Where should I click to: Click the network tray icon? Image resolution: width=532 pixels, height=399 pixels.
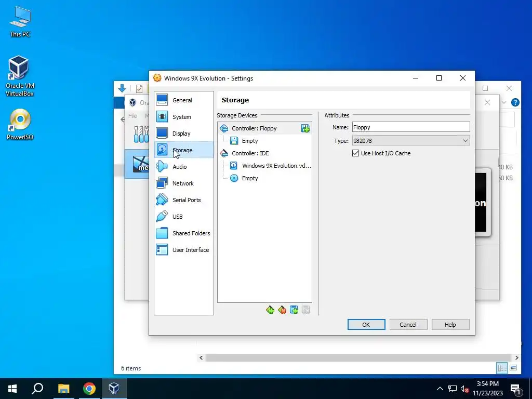coord(453,389)
